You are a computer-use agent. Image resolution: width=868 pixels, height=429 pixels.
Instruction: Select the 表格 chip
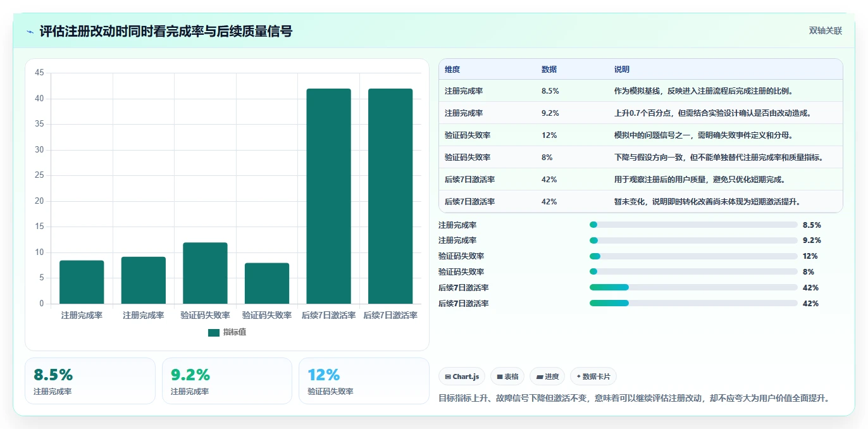(x=507, y=376)
